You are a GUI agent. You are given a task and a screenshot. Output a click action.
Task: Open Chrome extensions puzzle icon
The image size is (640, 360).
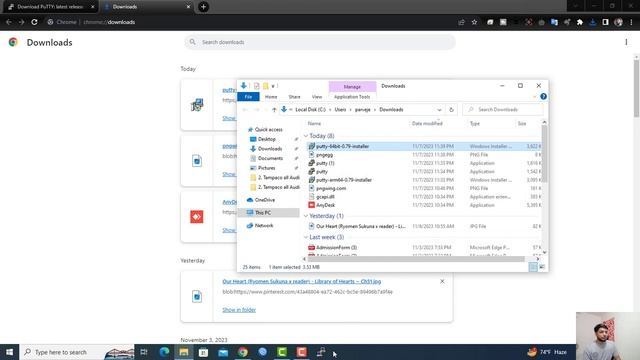pyautogui.click(x=580, y=22)
